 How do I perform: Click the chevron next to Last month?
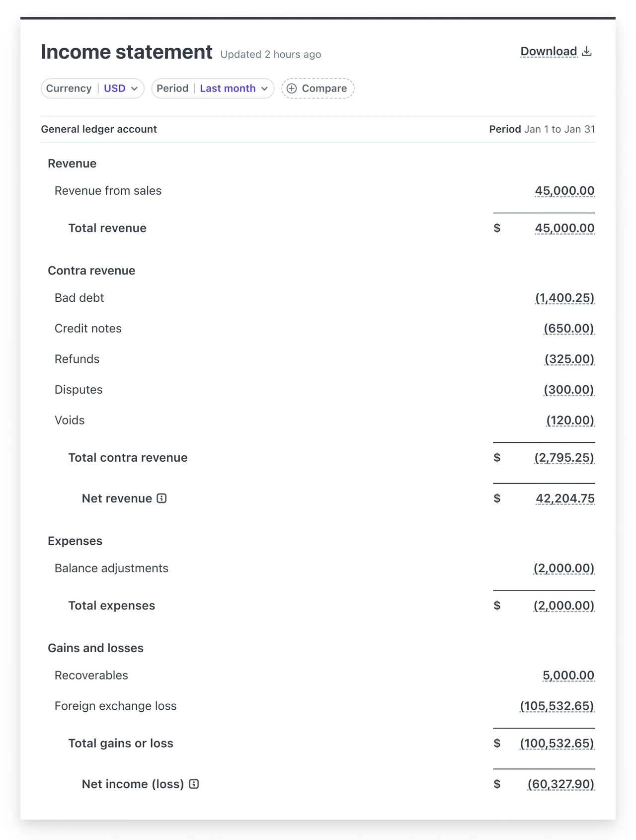264,88
